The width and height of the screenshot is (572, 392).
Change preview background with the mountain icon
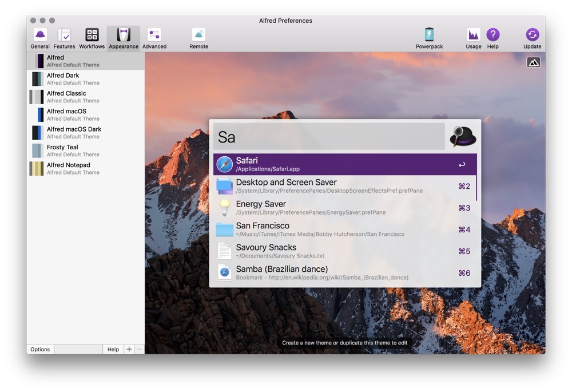tap(533, 62)
